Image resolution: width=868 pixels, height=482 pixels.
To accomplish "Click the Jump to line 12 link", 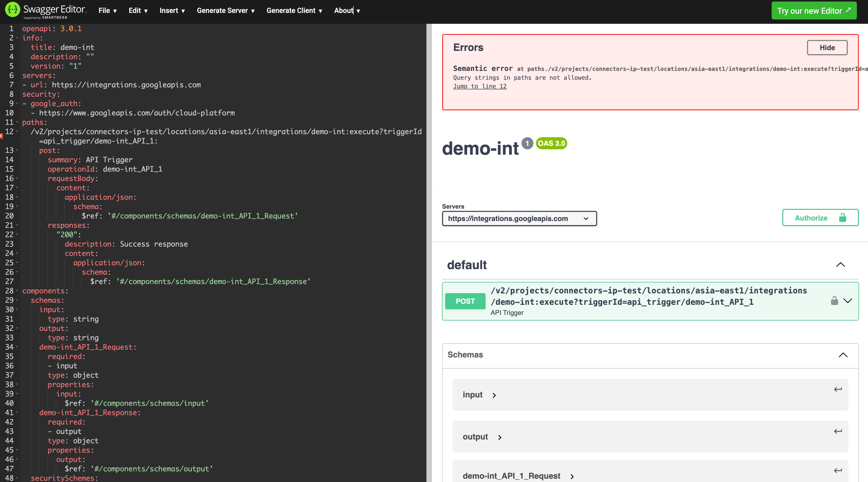I will (480, 86).
